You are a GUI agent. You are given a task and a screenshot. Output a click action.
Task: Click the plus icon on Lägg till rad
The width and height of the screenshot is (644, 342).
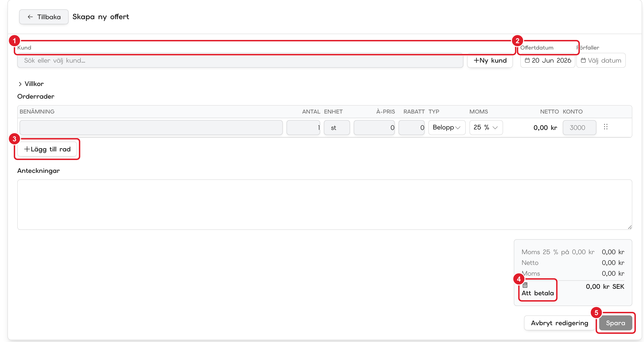(27, 149)
